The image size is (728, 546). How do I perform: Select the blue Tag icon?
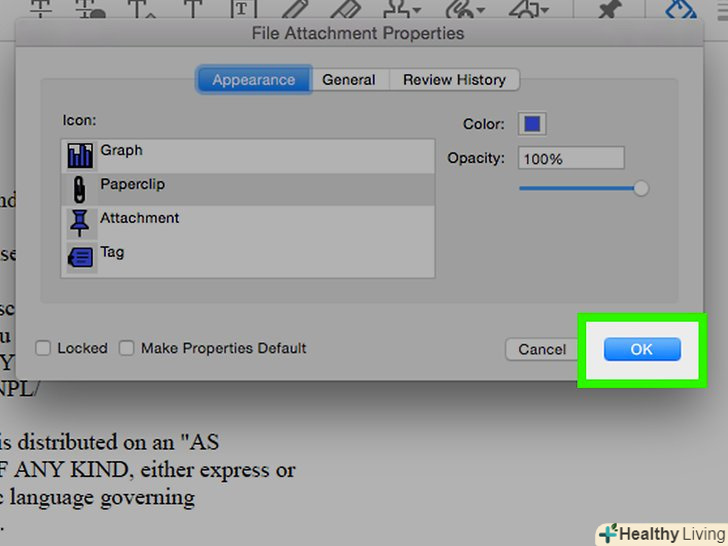80,257
